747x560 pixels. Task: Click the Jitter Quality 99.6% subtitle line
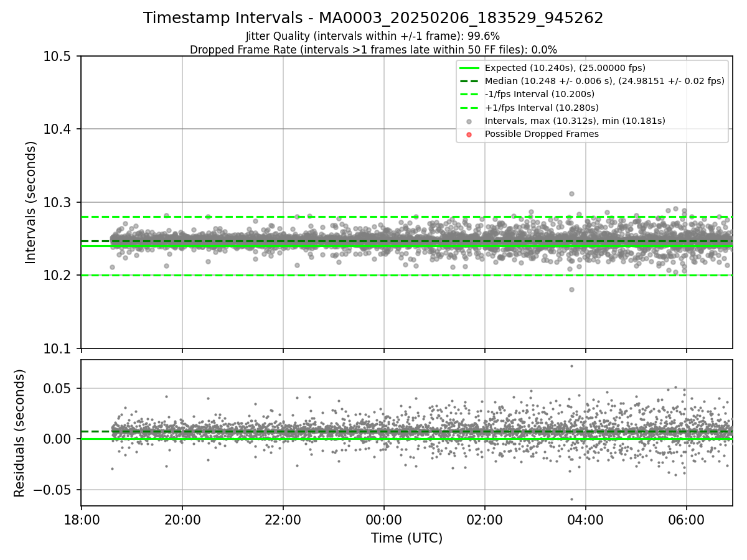[x=373, y=36]
